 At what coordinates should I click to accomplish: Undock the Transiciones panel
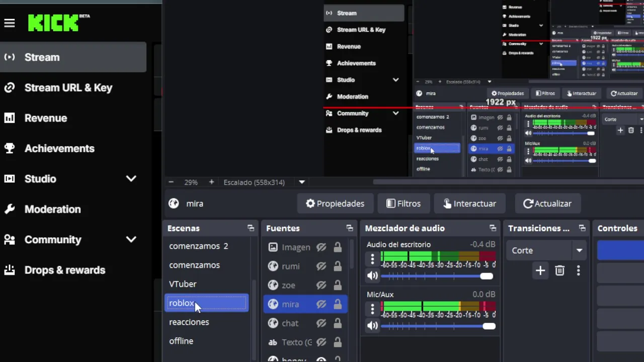[x=582, y=228]
